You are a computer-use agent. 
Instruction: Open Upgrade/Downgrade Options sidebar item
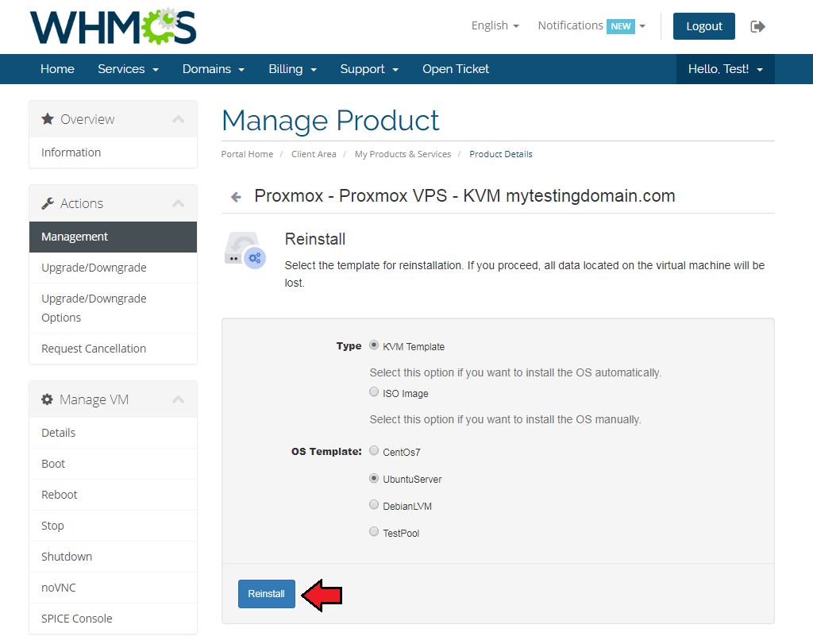click(113, 308)
